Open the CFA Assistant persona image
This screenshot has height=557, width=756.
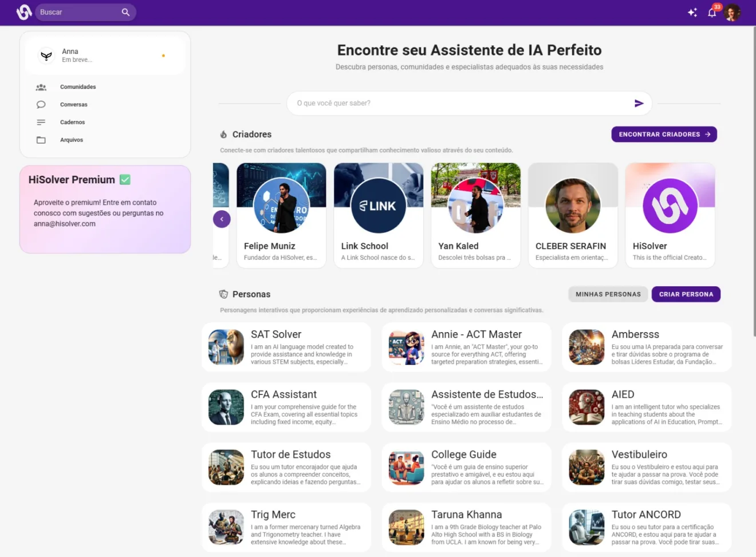[226, 408]
